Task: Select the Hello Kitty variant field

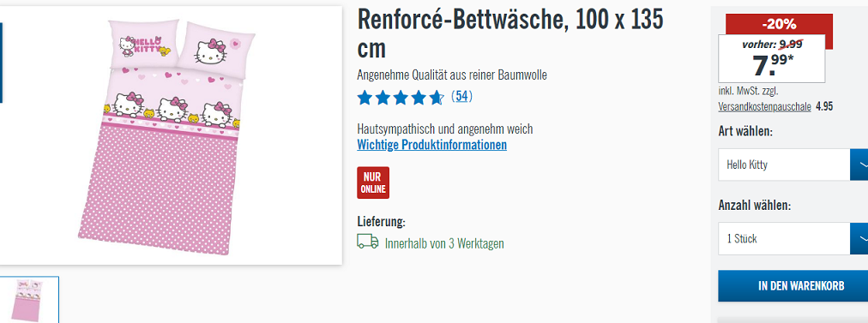Action: click(x=784, y=164)
